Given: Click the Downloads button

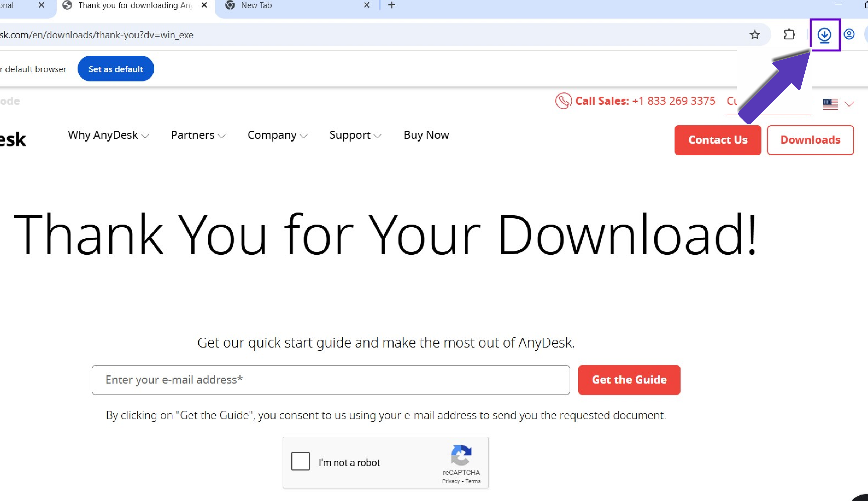Looking at the screenshot, I should point(810,140).
